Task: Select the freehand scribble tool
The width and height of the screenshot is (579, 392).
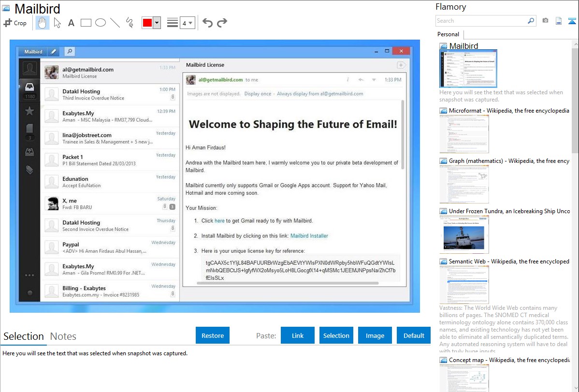Action: click(130, 23)
